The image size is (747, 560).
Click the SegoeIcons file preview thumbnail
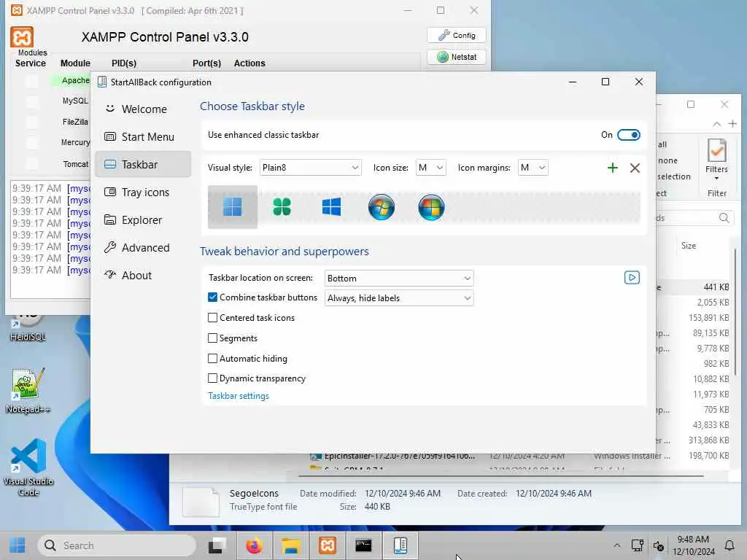pos(201,502)
